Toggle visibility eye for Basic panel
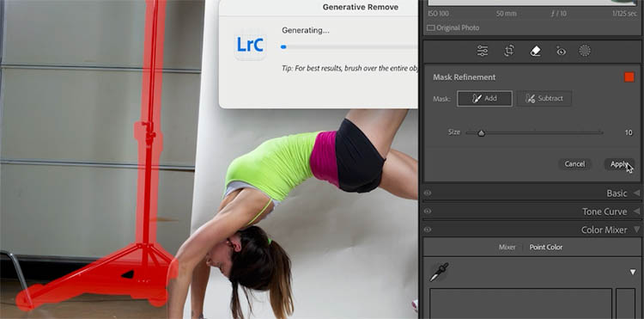Viewport: 644px width, 319px height. coord(428,193)
